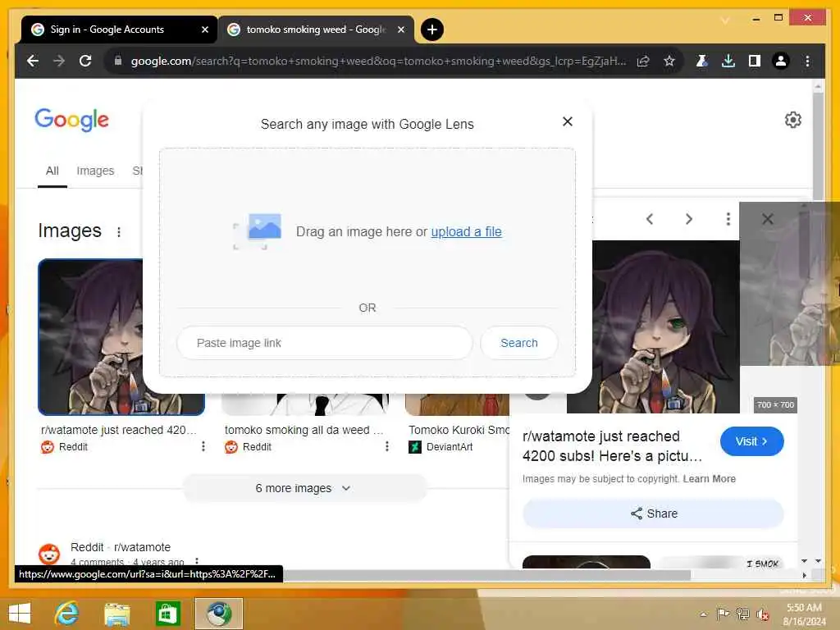
Task: Open the Learn More copyright link
Action: tap(709, 479)
